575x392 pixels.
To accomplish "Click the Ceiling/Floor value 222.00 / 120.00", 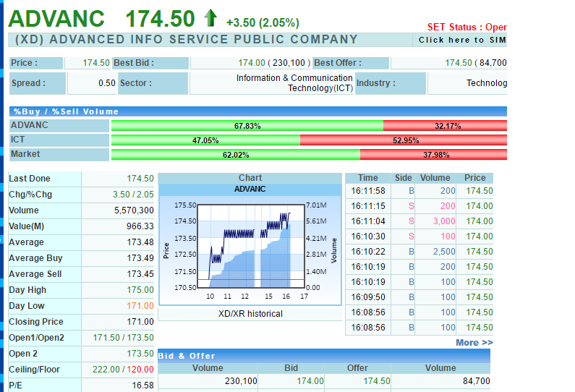I will (x=123, y=370).
